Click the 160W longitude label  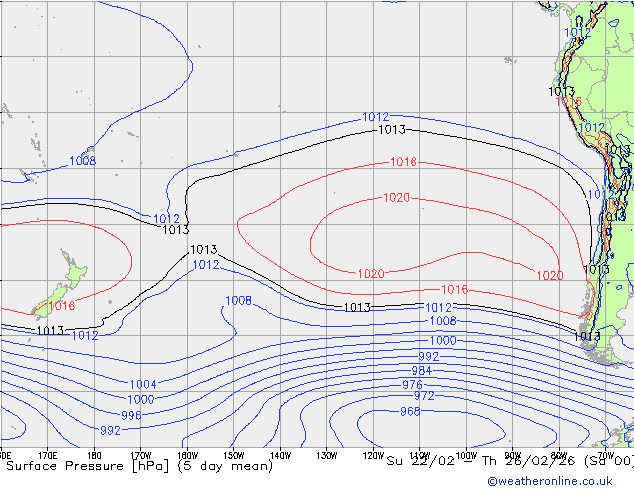coord(188,456)
